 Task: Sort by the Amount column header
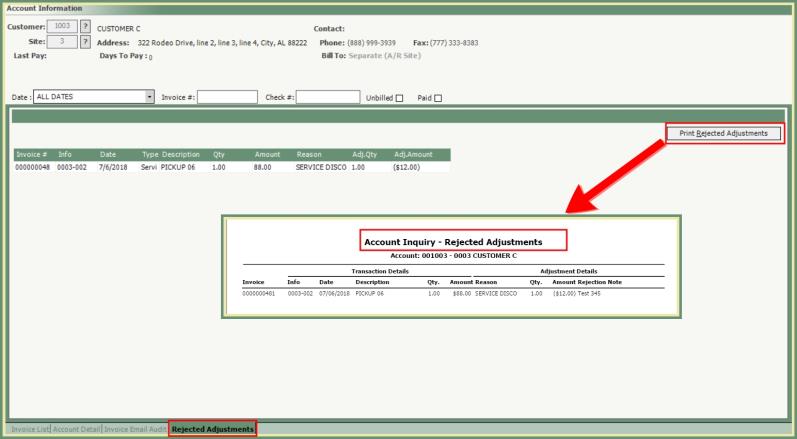267,154
